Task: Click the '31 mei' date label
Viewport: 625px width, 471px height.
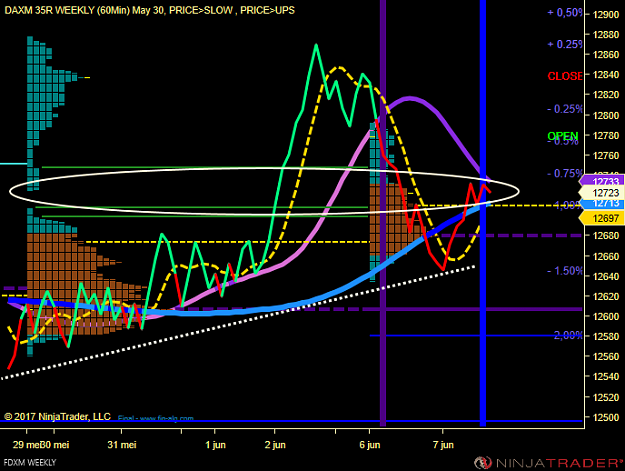Action: (x=122, y=445)
